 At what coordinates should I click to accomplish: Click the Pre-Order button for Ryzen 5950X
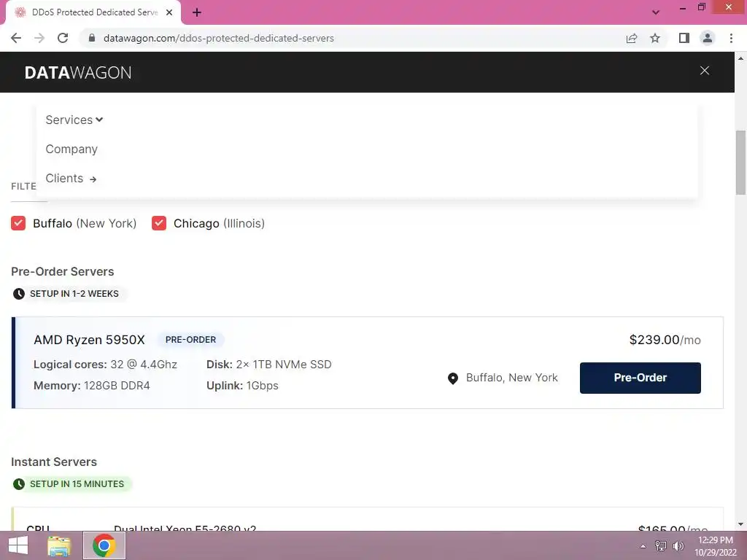[x=640, y=378]
